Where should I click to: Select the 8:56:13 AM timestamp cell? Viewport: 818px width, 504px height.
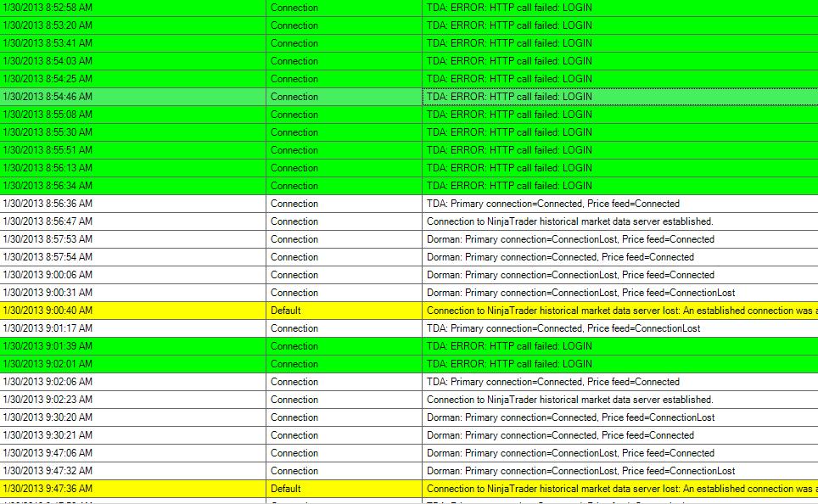click(132, 167)
